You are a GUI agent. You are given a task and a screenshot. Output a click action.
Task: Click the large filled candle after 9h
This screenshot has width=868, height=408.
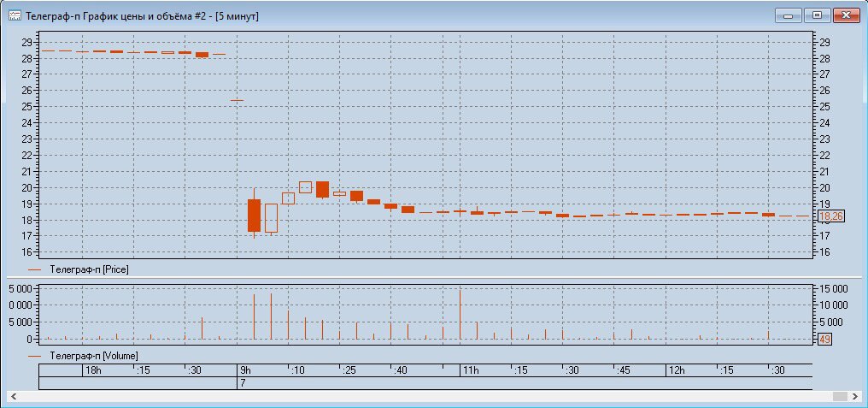click(254, 215)
